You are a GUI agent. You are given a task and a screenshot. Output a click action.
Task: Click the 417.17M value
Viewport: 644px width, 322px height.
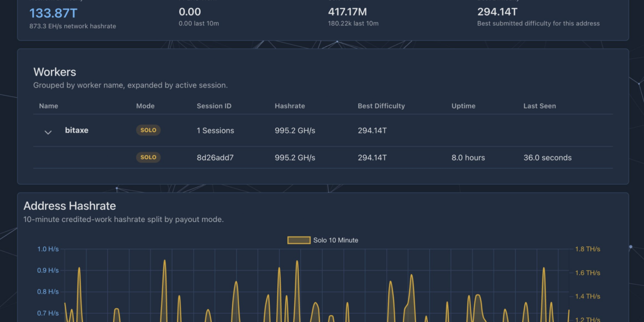(x=347, y=11)
